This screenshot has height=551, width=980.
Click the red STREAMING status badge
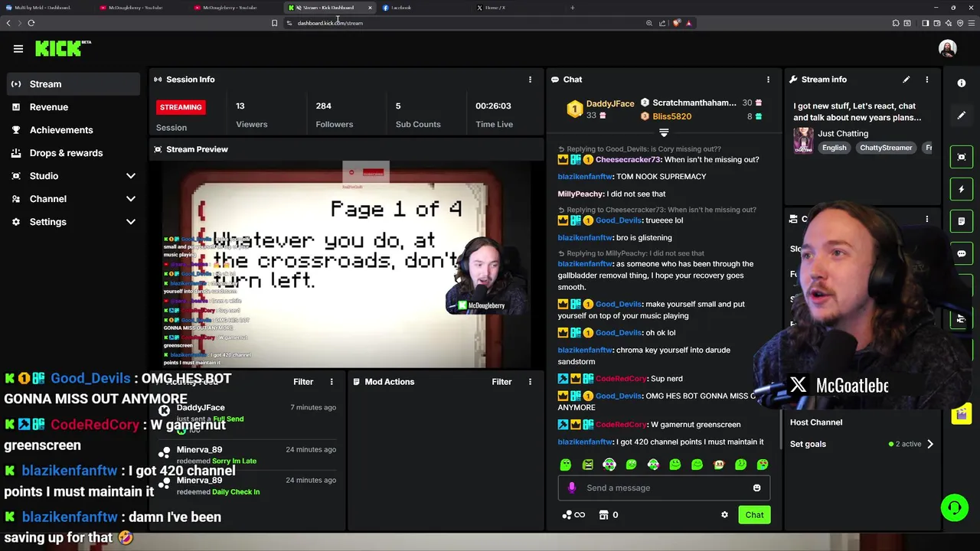pyautogui.click(x=181, y=107)
